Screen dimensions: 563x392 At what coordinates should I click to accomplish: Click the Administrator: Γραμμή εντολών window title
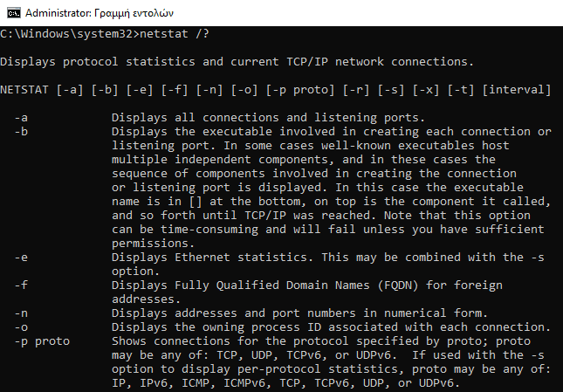tap(100, 13)
